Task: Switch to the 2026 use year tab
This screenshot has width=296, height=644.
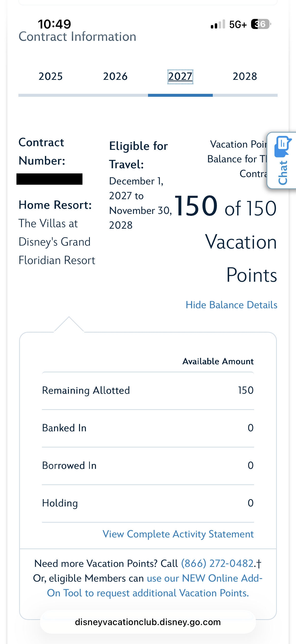Action: click(115, 76)
